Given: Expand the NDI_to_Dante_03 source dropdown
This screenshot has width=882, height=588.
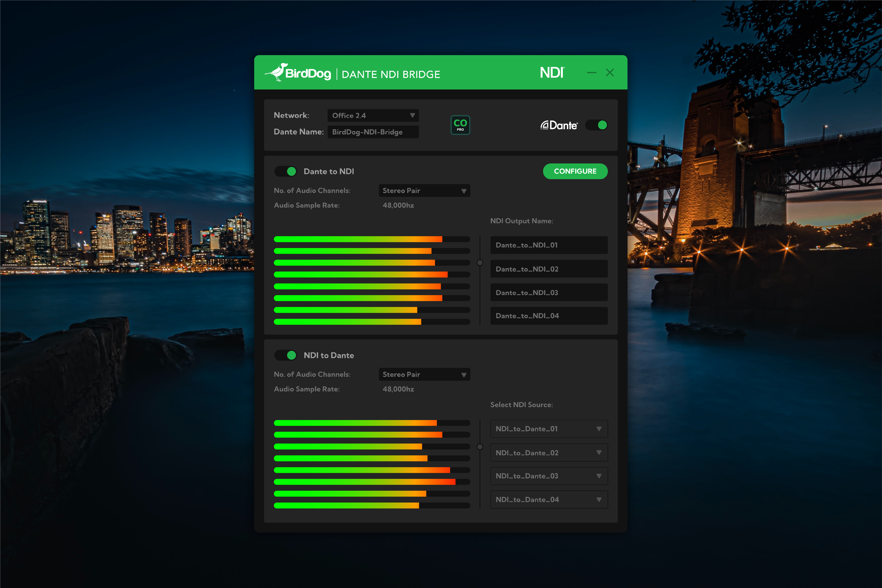Looking at the screenshot, I should click(549, 476).
